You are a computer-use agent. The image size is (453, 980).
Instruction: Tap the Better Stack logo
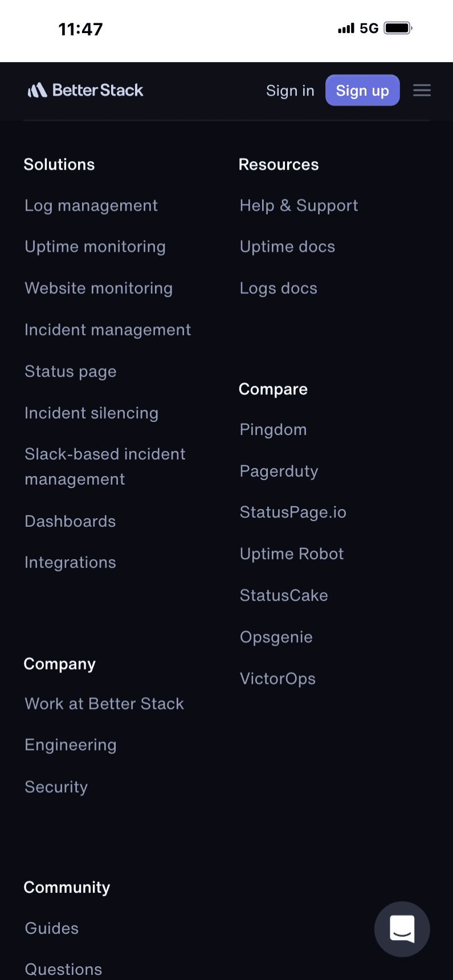[x=85, y=91]
